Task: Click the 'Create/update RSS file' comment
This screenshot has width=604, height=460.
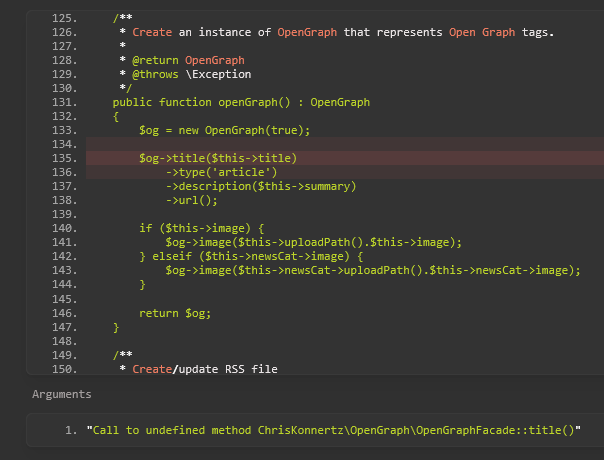Action: click(205, 369)
